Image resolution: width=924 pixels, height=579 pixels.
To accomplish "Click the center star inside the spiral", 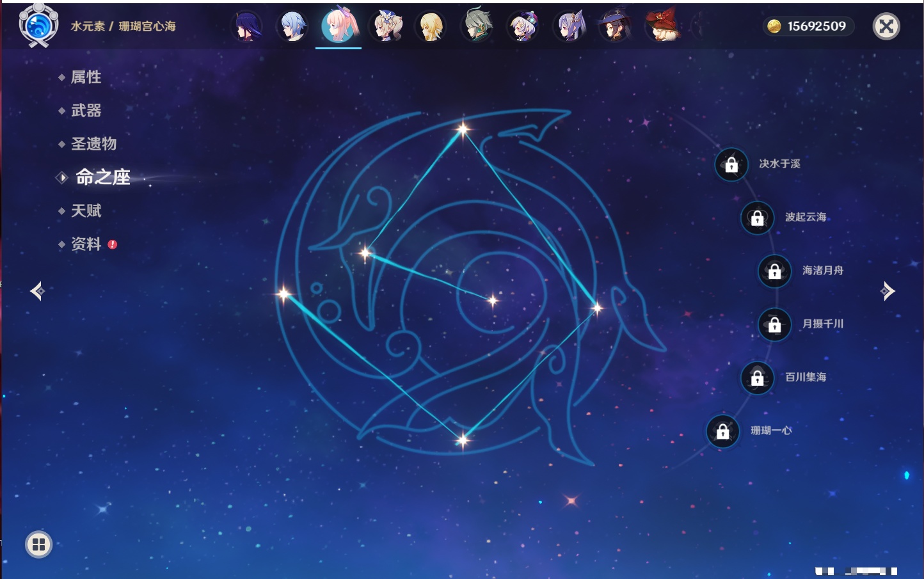I will [x=493, y=300].
